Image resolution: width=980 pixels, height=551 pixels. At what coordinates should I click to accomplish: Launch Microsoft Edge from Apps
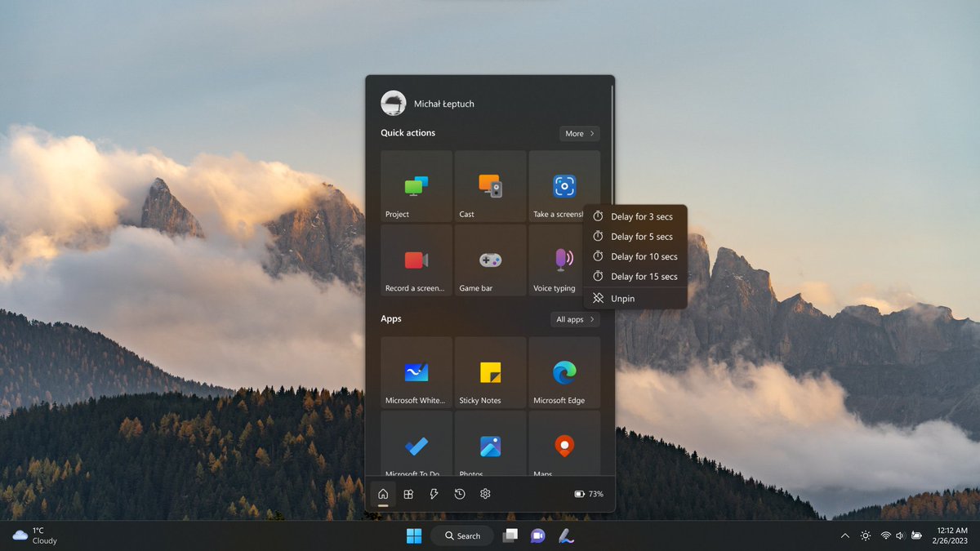point(564,372)
